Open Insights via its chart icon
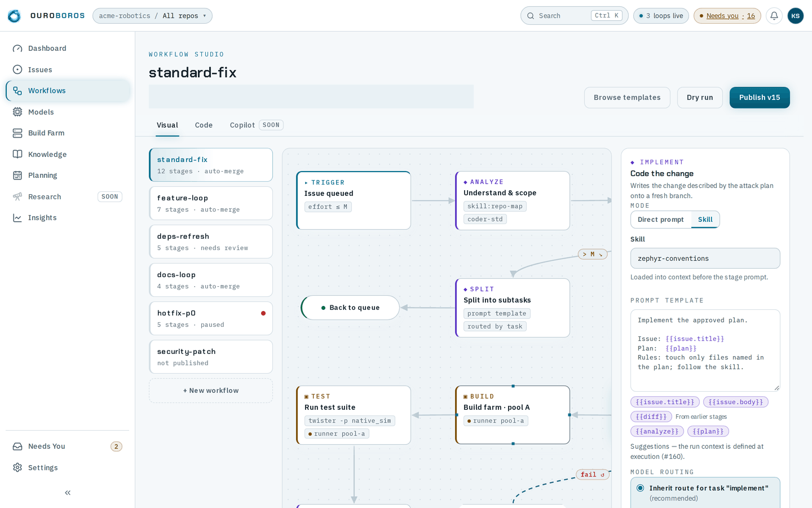This screenshot has height=508, width=812. tap(17, 218)
